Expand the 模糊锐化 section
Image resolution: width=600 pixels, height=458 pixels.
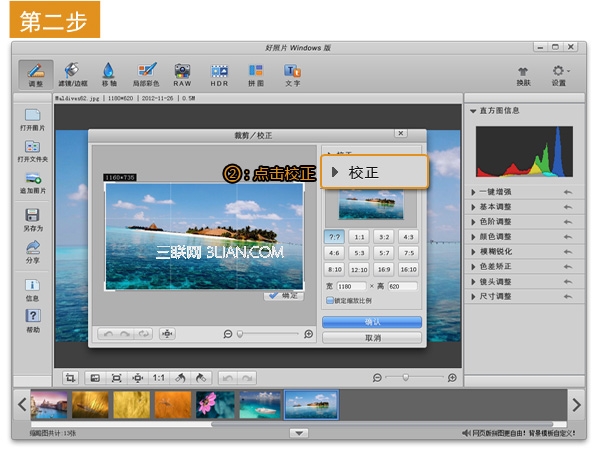point(473,252)
